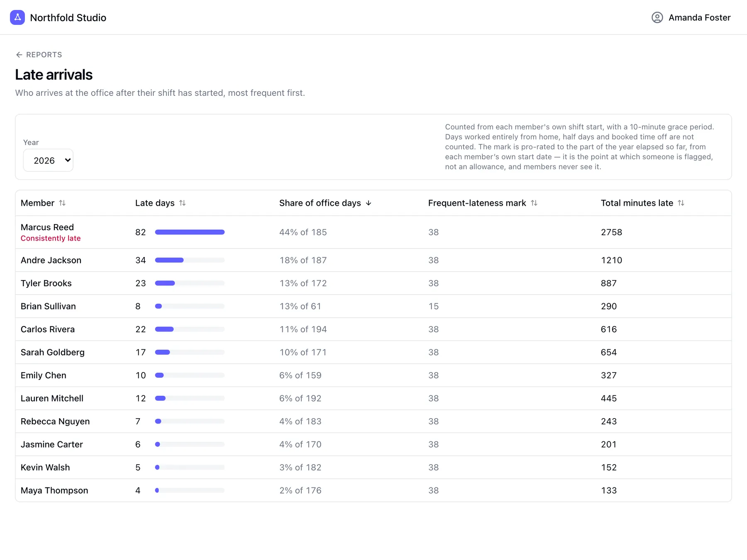Viewport: 747px width, 560px height.
Task: Click Andre Jackson's late days progress bar
Action: tap(190, 260)
